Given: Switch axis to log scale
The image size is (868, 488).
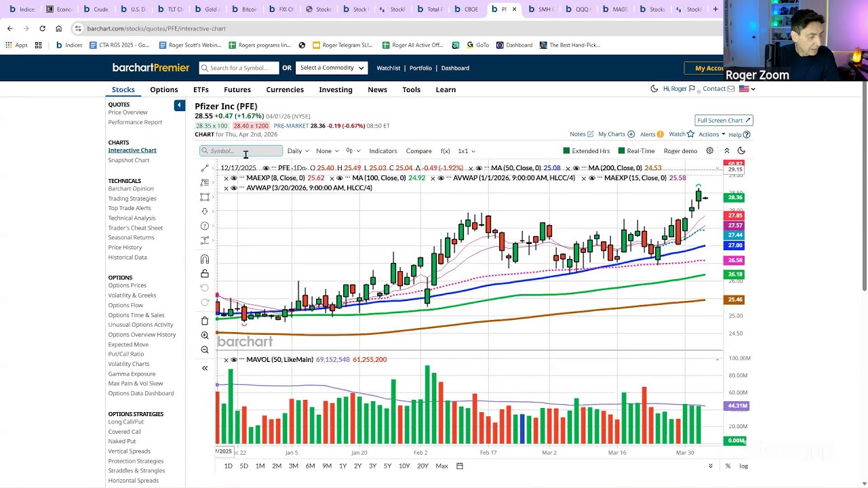Looking at the screenshot, I should tap(744, 466).
